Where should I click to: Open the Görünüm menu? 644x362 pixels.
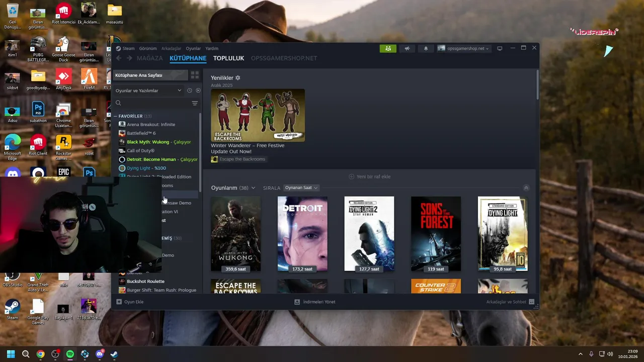[148, 48]
